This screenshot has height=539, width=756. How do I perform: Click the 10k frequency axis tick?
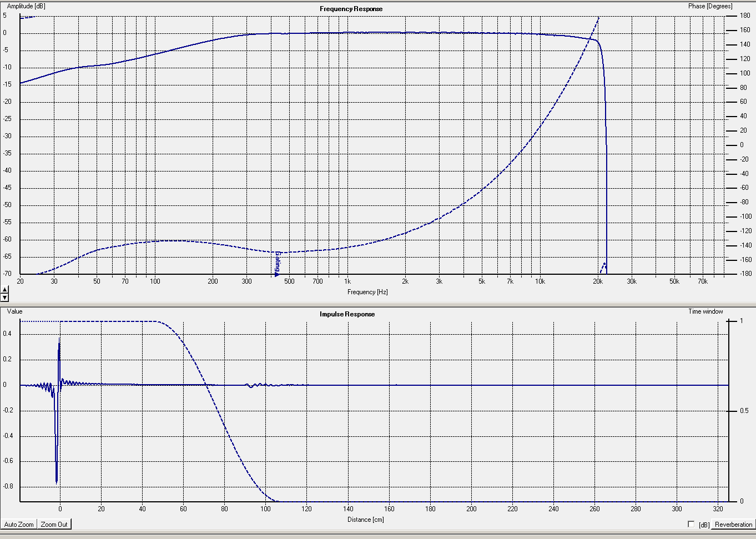point(540,281)
